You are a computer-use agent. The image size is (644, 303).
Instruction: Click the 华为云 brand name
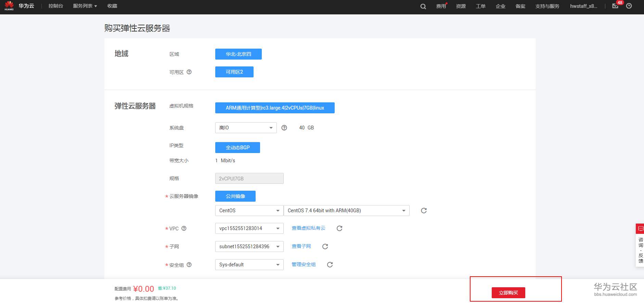click(26, 6)
